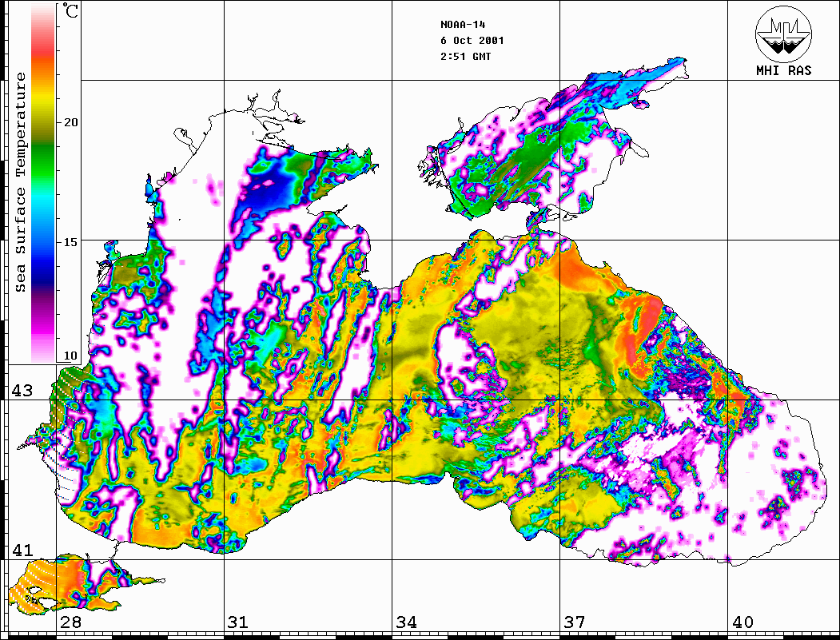The width and height of the screenshot is (840, 640).
Task: Click the '°C' unit label
Action: click(70, 10)
